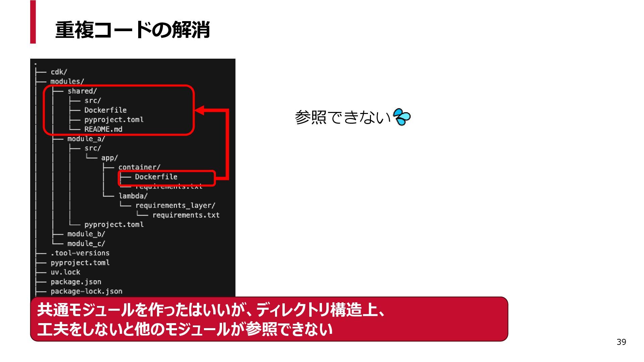Click src/ under module_a/
The width and height of the screenshot is (644, 362).
click(93, 148)
